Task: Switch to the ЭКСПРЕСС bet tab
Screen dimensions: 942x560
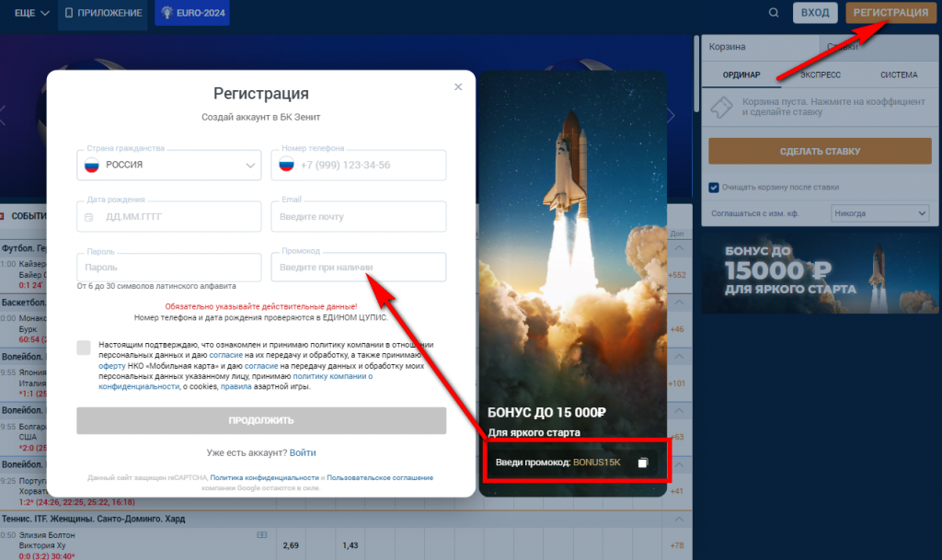Action: 820,75
